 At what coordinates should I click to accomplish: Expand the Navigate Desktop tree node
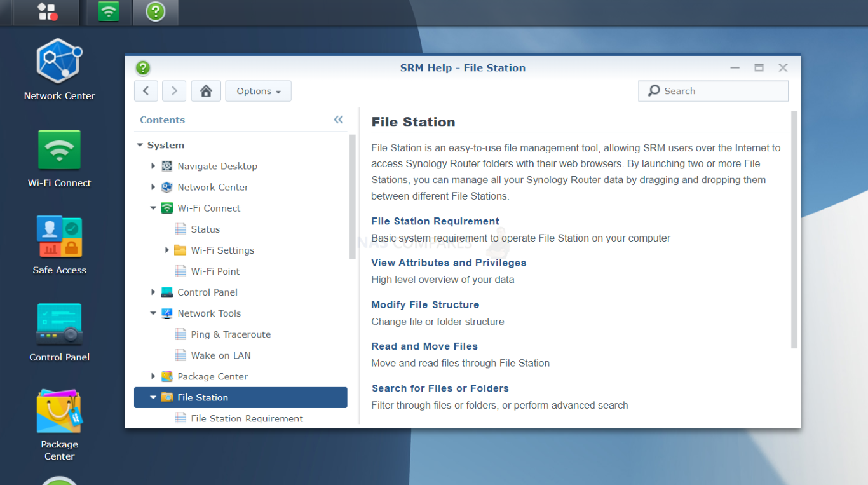coord(153,166)
